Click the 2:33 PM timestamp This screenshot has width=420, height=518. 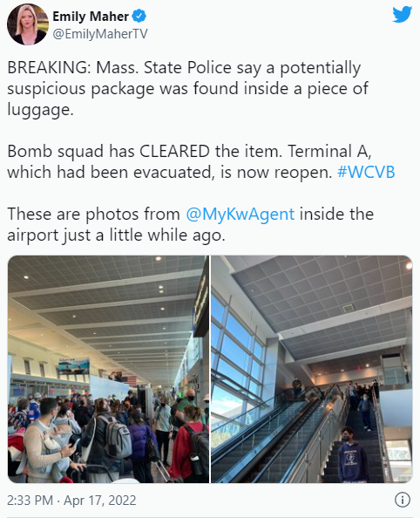tap(30, 501)
